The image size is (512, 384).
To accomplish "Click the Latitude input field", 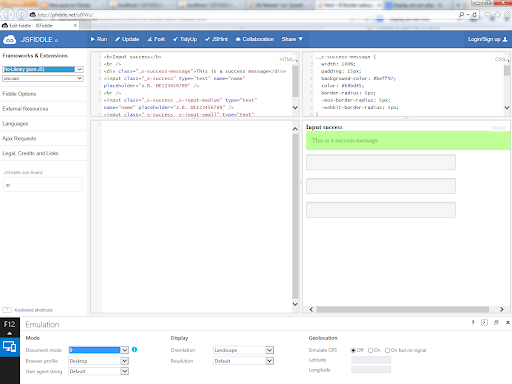I will pos(371,360).
